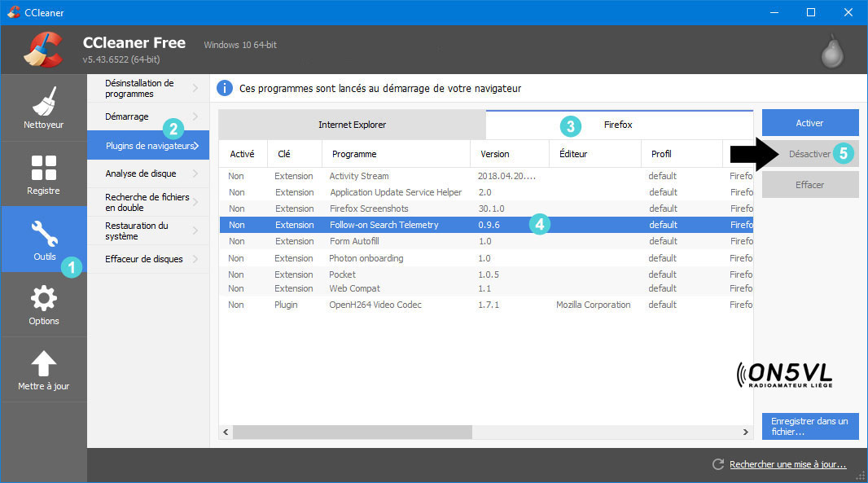
Task: Click the Désactiver button
Action: (810, 154)
